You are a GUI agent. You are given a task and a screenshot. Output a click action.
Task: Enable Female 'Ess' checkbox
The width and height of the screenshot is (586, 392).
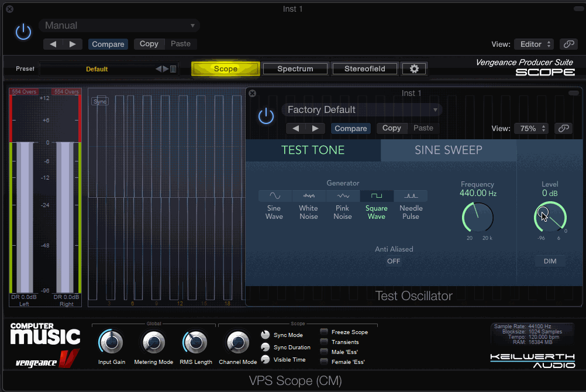coord(324,362)
